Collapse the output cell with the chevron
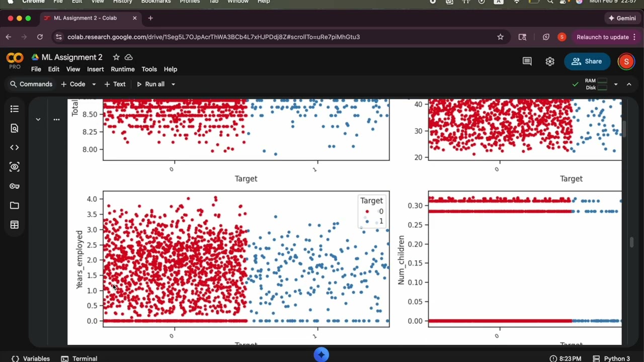644x362 pixels. pyautogui.click(x=38, y=120)
